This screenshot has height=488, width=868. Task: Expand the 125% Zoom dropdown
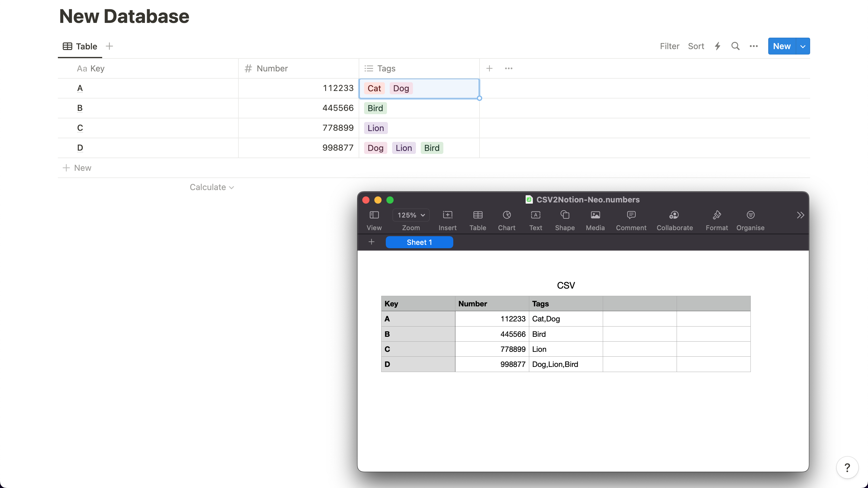[411, 215]
